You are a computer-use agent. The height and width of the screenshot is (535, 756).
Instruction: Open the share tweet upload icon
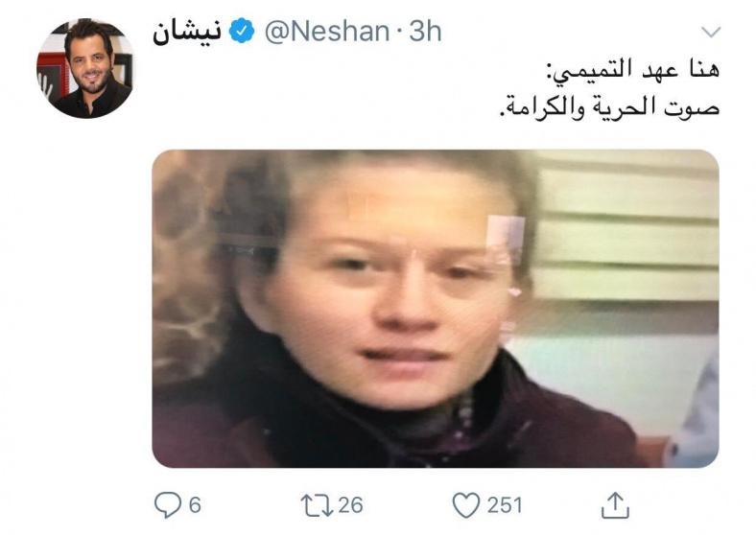[x=615, y=504]
